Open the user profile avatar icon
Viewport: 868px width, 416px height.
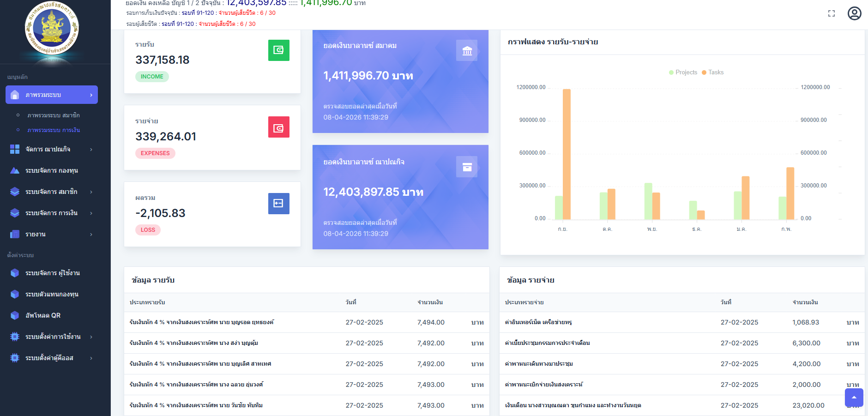pyautogui.click(x=855, y=13)
